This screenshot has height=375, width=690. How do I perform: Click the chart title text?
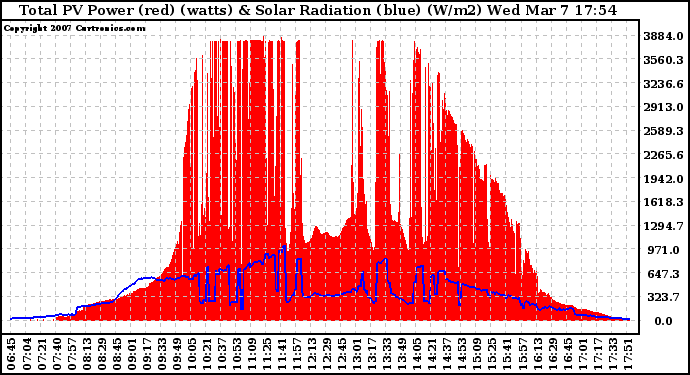pyautogui.click(x=318, y=10)
